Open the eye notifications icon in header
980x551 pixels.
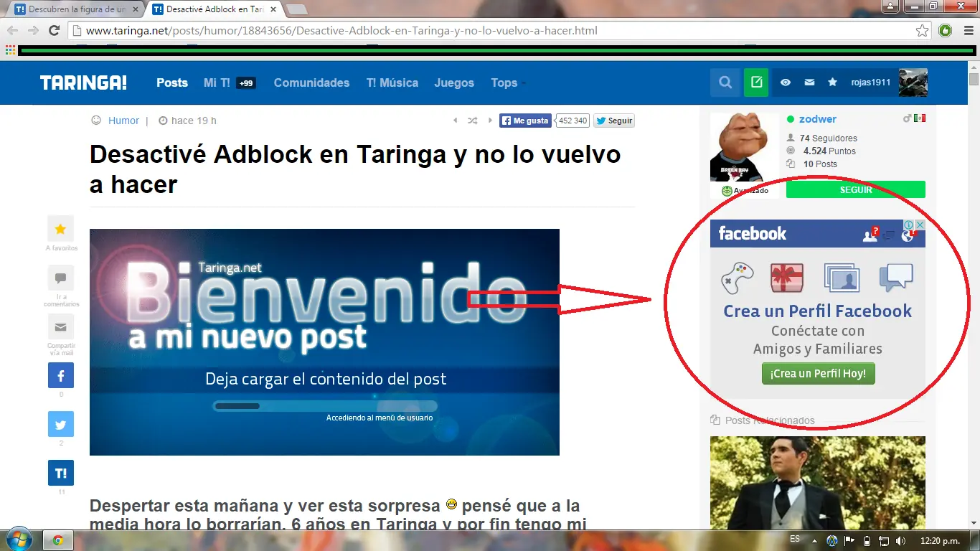786,83
